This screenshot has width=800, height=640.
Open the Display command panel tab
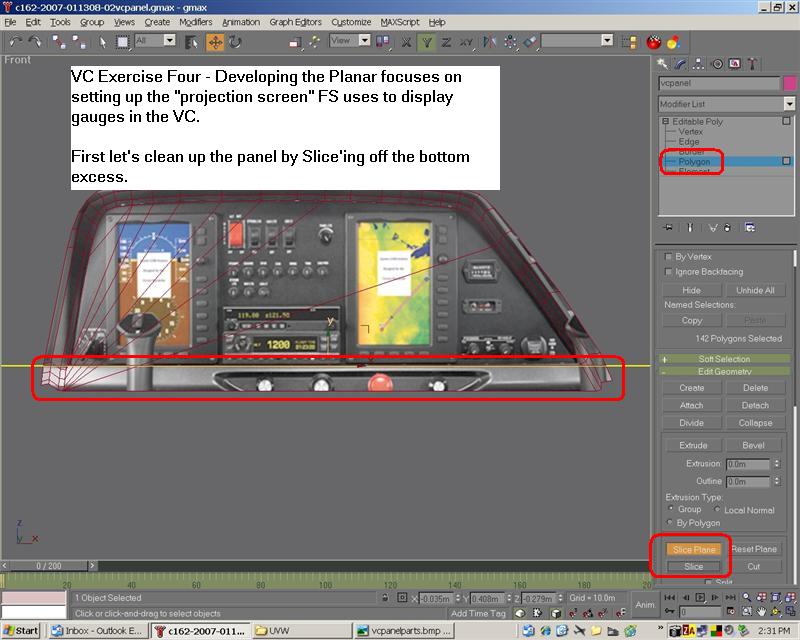(735, 64)
